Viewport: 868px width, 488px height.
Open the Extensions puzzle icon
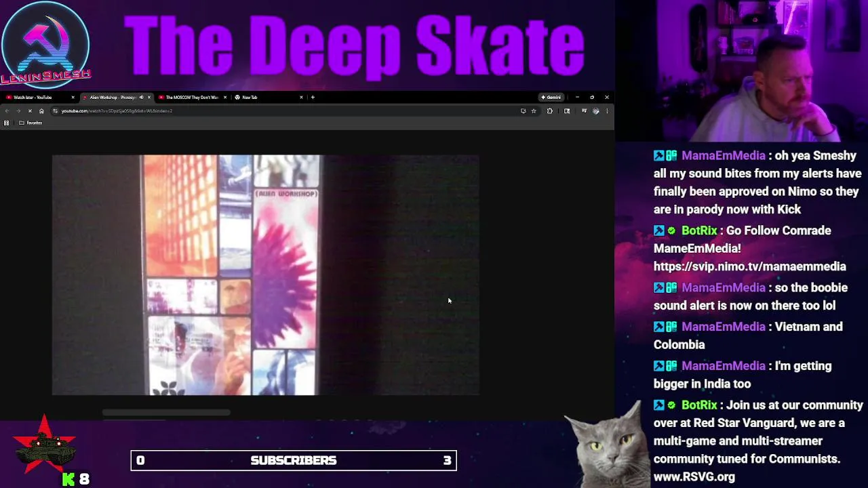pos(549,110)
